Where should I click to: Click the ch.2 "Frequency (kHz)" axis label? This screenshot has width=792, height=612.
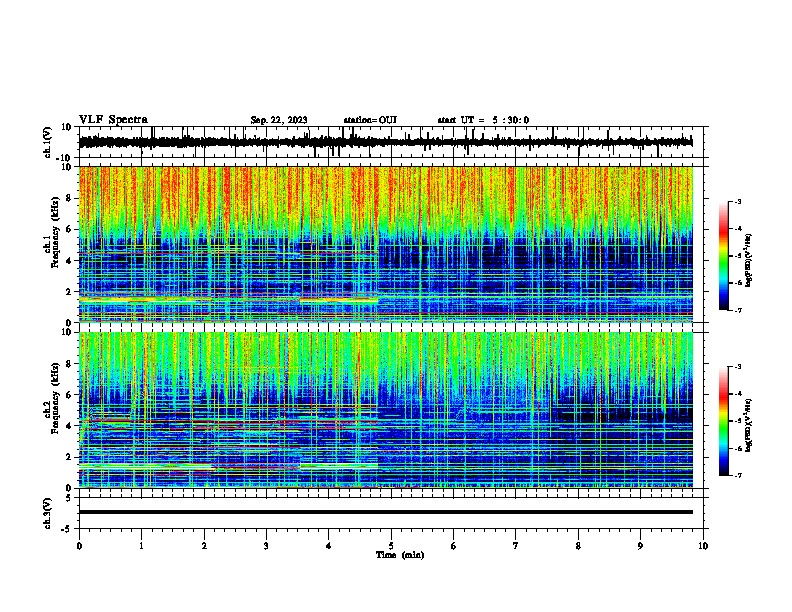tap(56, 398)
